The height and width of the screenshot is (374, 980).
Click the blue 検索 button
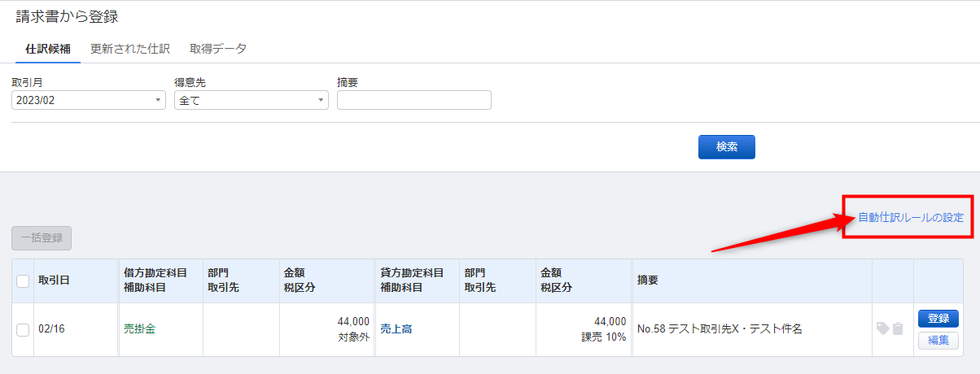click(x=727, y=147)
